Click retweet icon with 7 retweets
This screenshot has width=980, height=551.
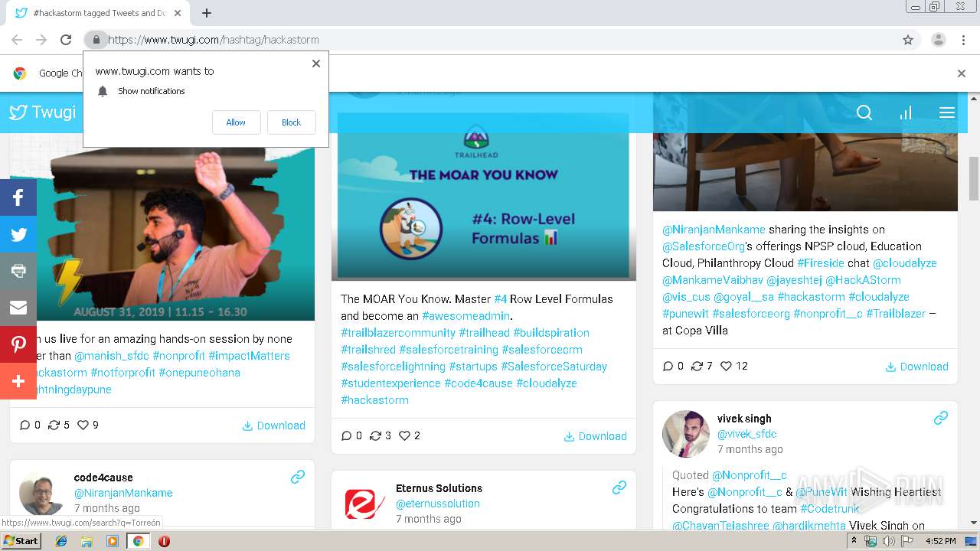[x=697, y=366]
